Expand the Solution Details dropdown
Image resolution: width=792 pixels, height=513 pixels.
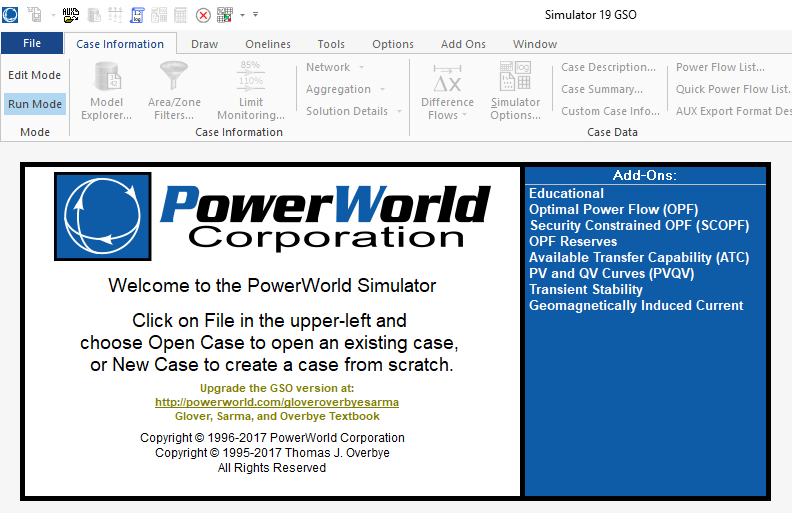click(354, 111)
